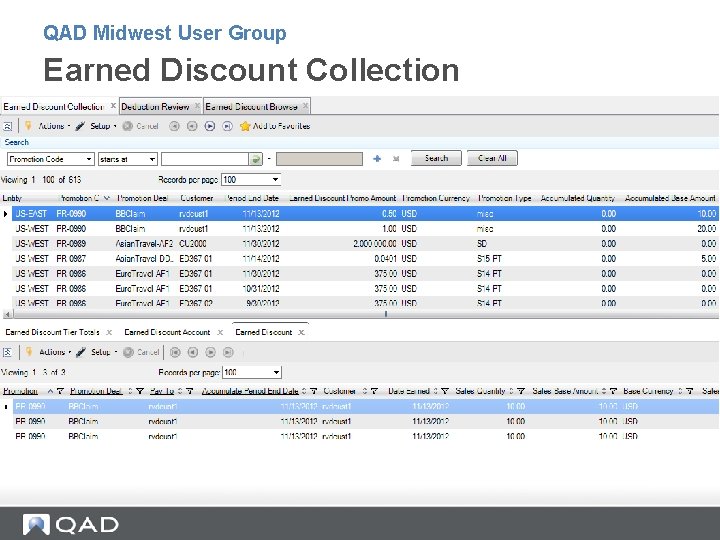This screenshot has width=720, height=540.
Task: Click the lookup icon beside the search value field
Action: tap(255, 159)
